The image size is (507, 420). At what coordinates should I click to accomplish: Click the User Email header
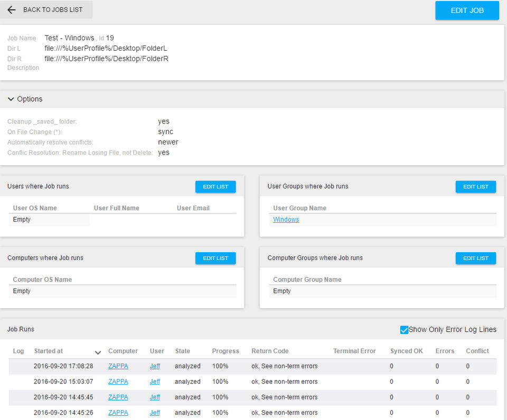pos(193,208)
